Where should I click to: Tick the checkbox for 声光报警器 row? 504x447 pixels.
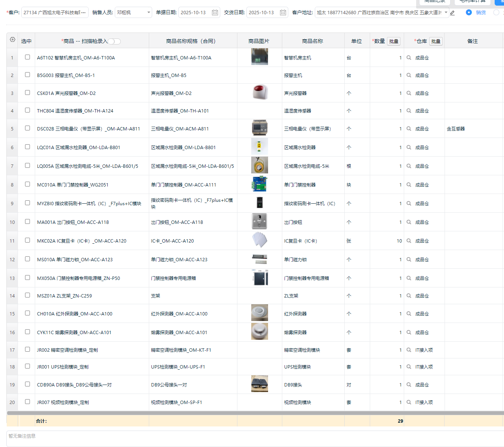click(27, 93)
